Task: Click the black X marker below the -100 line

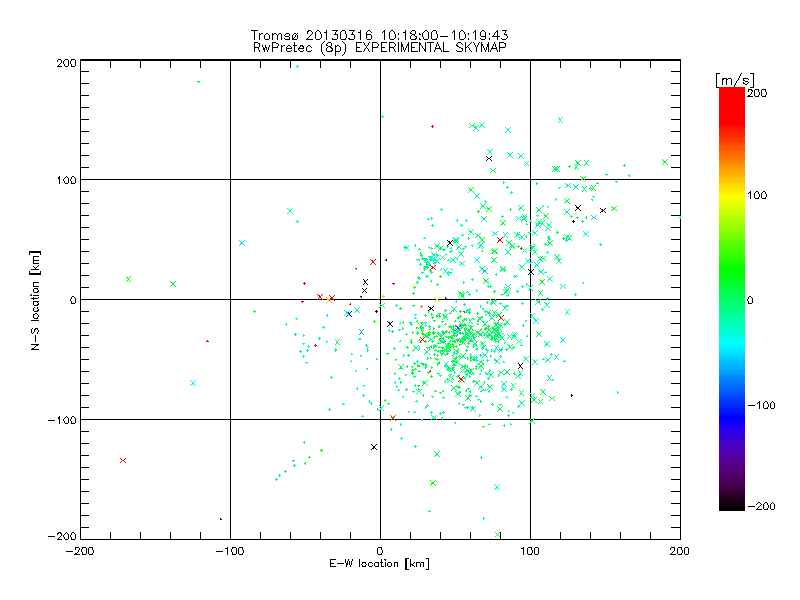Action: click(374, 447)
